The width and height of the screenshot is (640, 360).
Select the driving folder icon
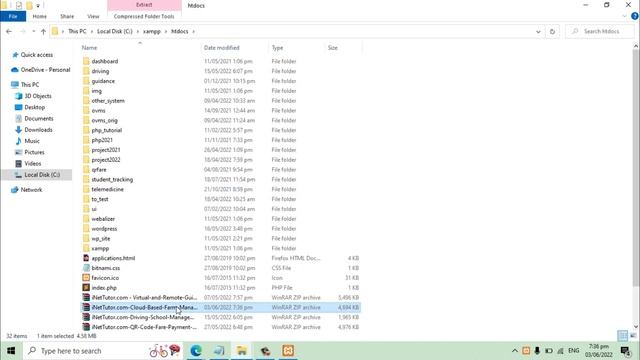point(86,71)
